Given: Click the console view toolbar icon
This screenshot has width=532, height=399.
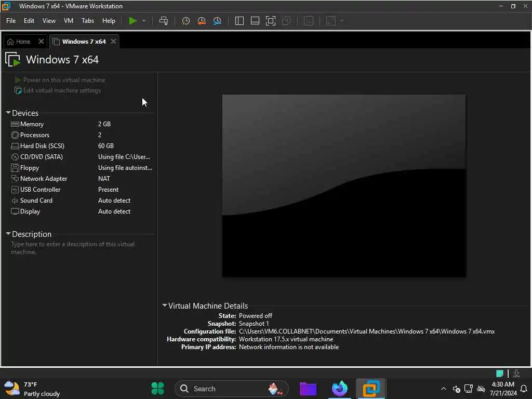Looking at the screenshot, I should pyautogui.click(x=309, y=21).
